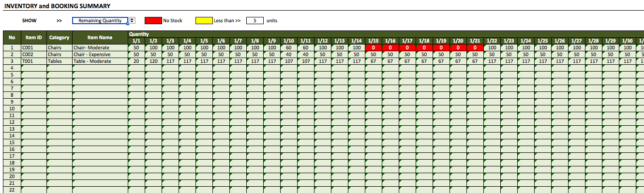The width and height of the screenshot is (644, 193).
Task: Click the red 0 cell for C001 on 1/21
Action: pyautogui.click(x=475, y=48)
